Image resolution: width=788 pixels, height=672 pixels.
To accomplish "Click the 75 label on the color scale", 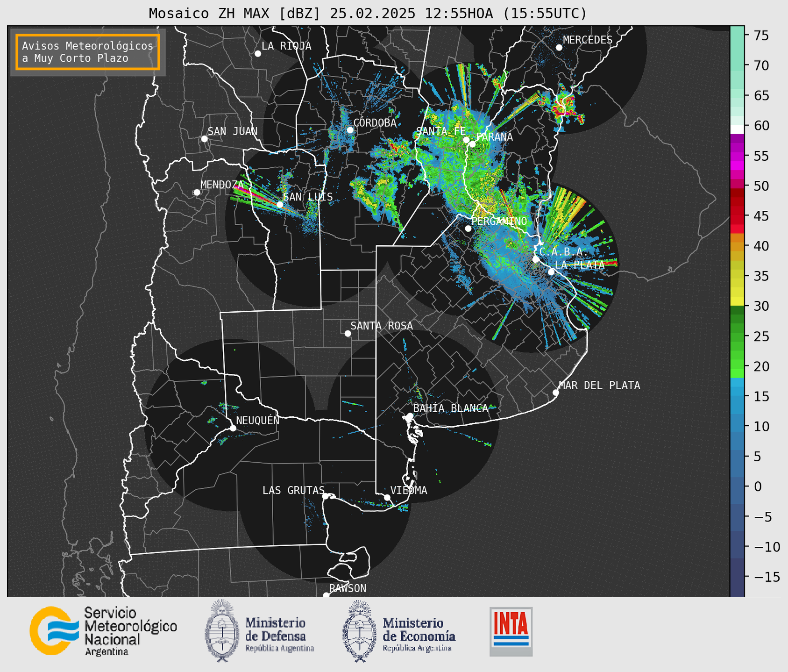I will [760, 36].
